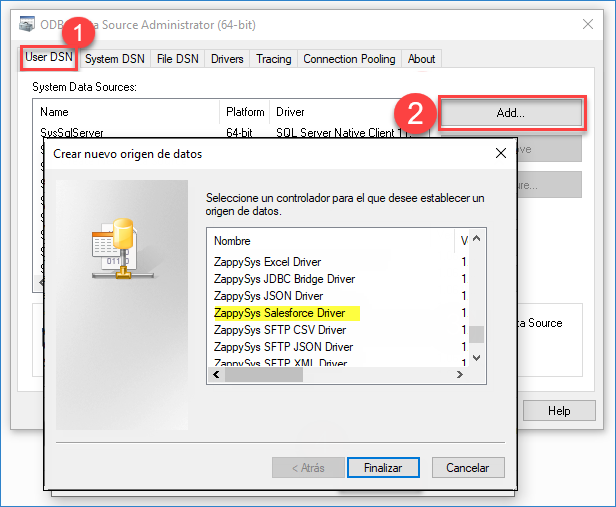Image resolution: width=616 pixels, height=507 pixels.
Task: Select ZappySys Excel Driver
Action: click(x=267, y=262)
